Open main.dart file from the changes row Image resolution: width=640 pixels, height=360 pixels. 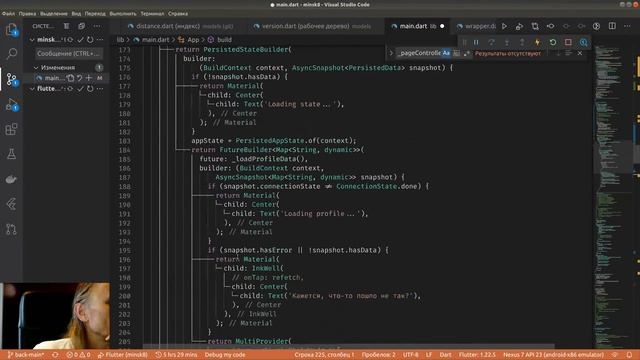point(71,78)
